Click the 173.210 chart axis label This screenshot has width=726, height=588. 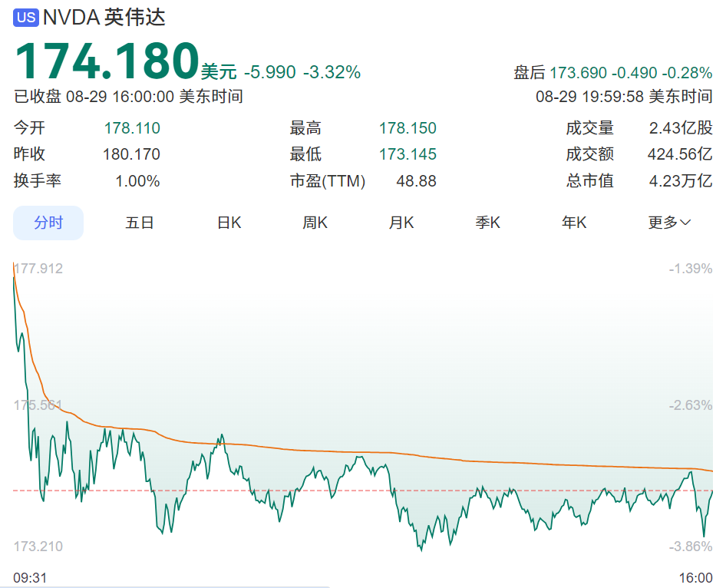(38, 547)
